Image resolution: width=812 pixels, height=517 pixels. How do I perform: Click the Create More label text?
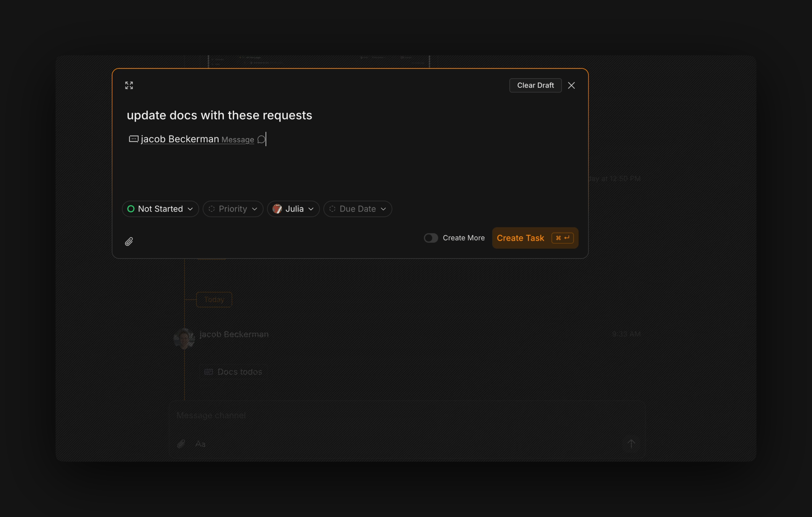tap(464, 238)
